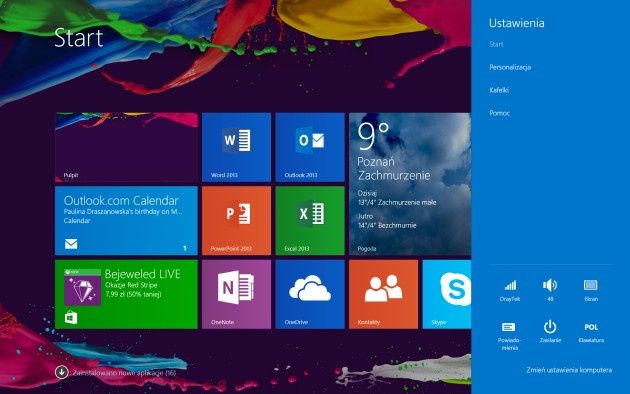Open the Pulpit desktop tile

click(126, 147)
